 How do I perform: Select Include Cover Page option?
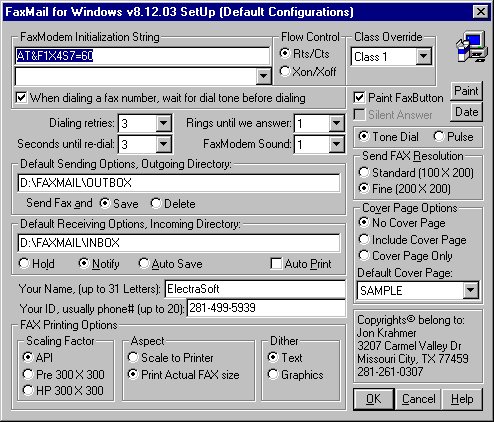point(364,239)
